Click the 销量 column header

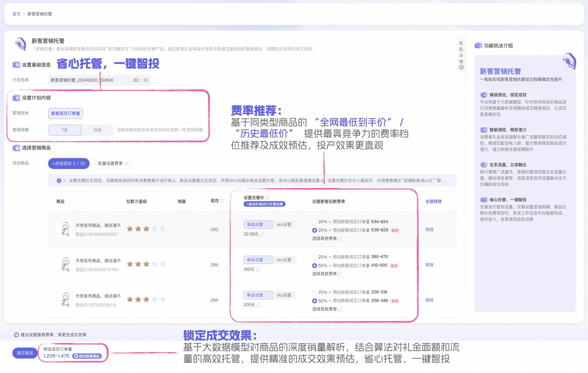point(182,201)
